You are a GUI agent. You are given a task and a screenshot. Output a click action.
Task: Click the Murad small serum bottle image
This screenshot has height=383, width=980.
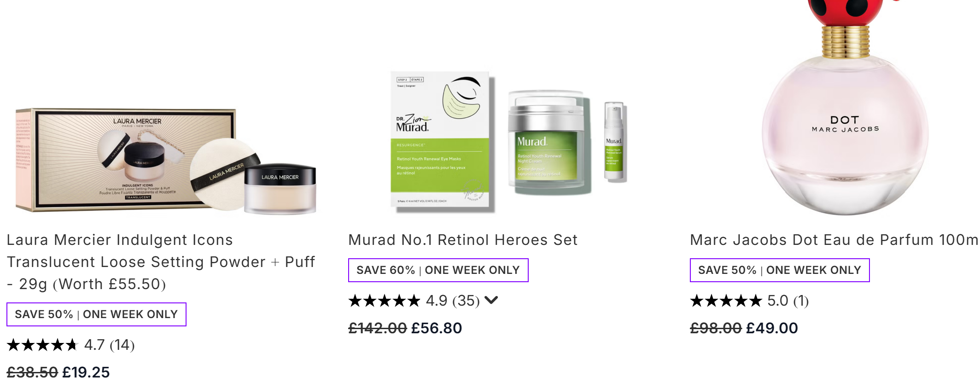click(614, 142)
